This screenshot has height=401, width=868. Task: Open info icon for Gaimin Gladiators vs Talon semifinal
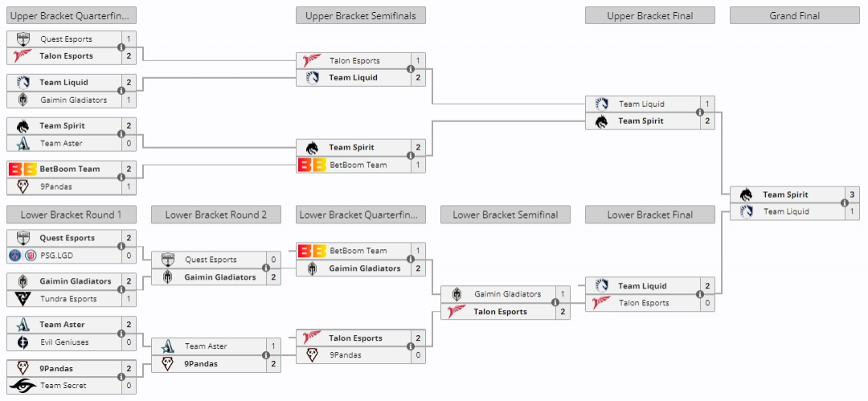point(555,303)
